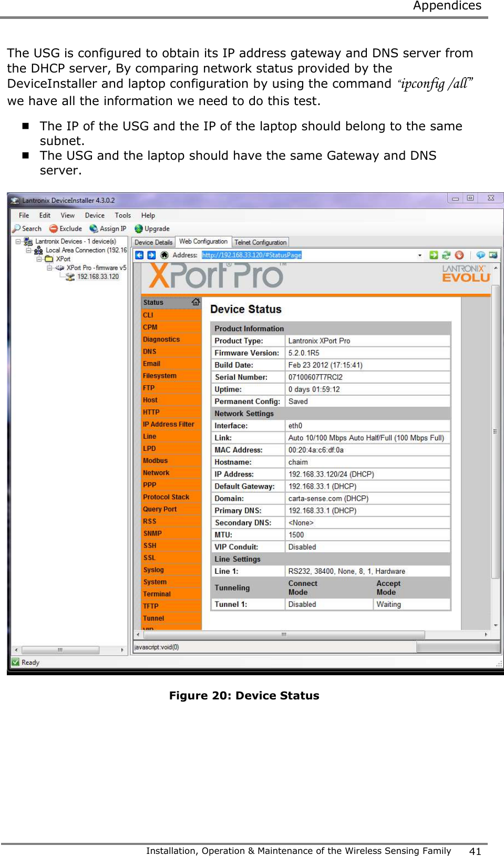Viewport: 504px width, 856px height.
Task: Open the Syslog page link
Action: [153, 570]
